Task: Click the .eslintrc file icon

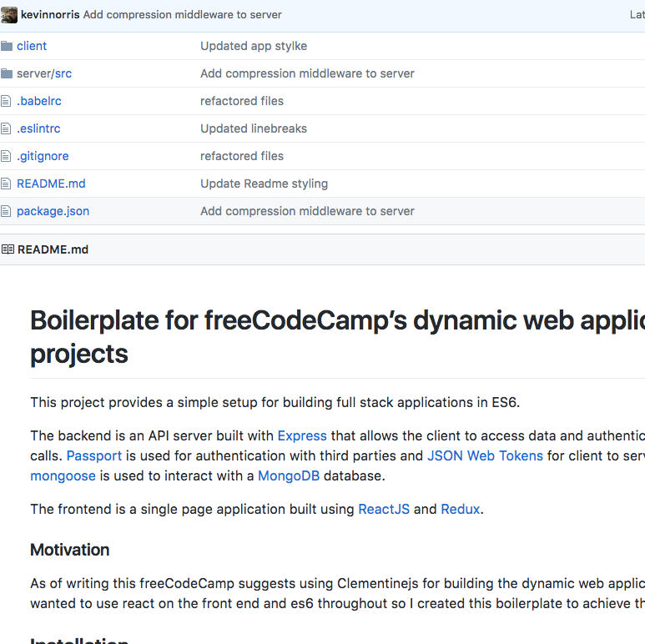Action: pyautogui.click(x=6, y=128)
